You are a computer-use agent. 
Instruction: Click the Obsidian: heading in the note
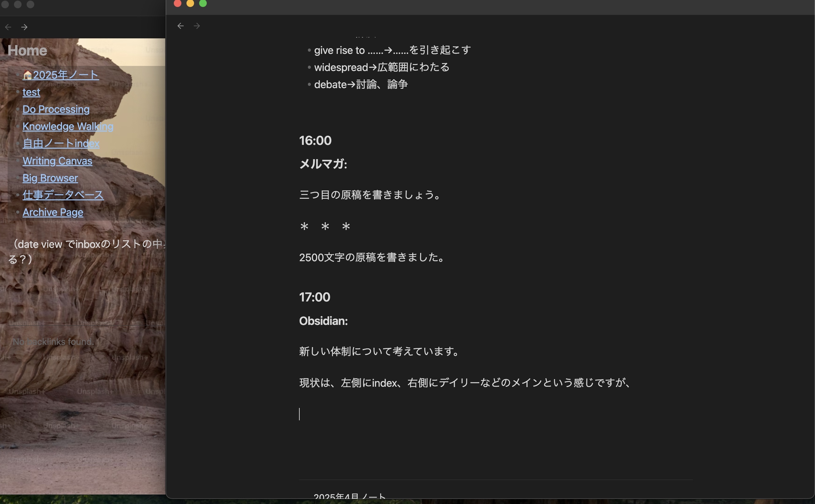pos(323,321)
